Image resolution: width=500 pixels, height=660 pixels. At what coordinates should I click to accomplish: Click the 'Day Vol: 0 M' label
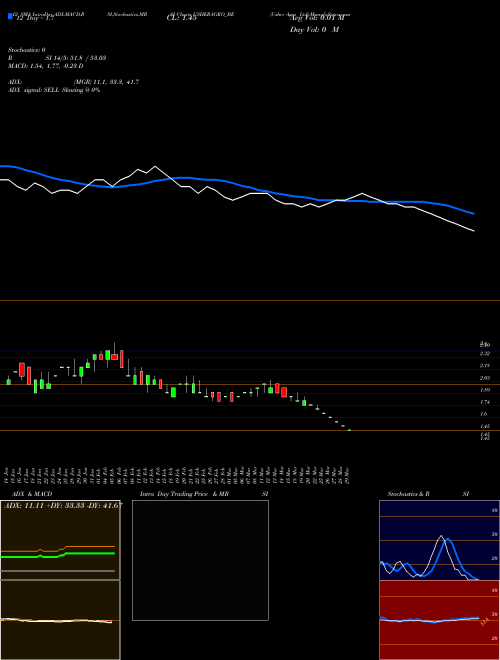click(x=314, y=30)
